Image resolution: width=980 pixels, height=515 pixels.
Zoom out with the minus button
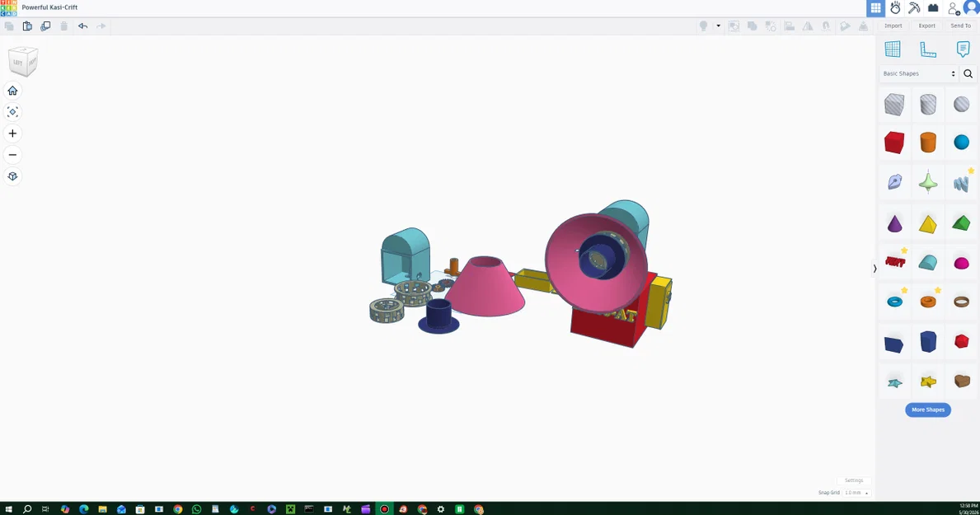[12, 155]
